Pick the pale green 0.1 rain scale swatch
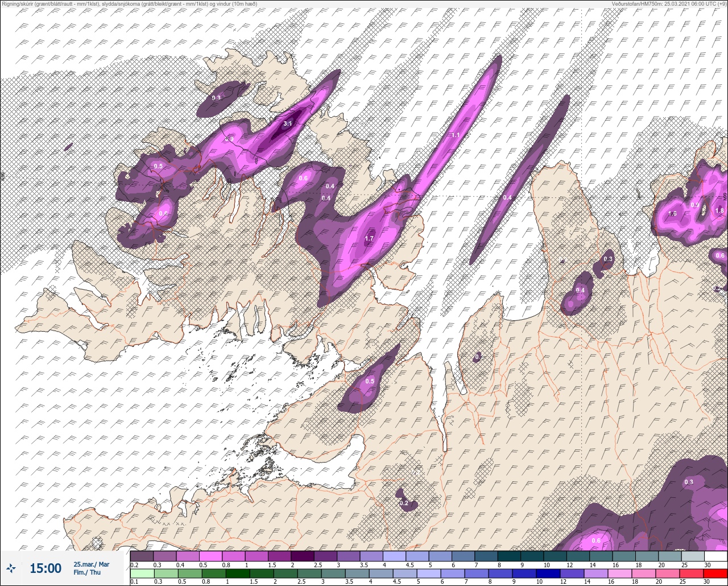This screenshot has height=586, width=728. coord(142,573)
